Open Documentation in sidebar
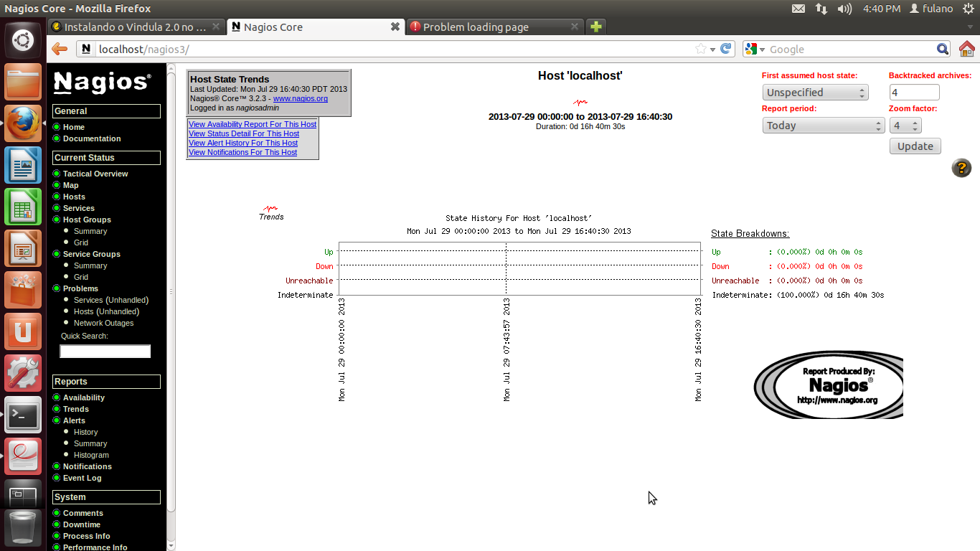The width and height of the screenshot is (980, 551). click(x=92, y=138)
